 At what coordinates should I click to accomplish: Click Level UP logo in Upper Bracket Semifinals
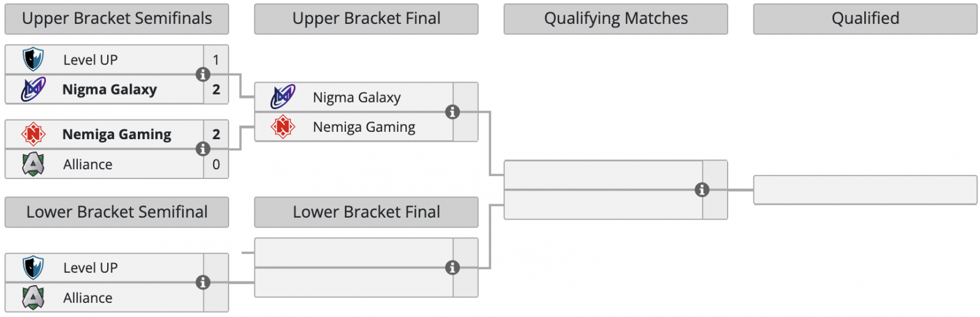(x=33, y=59)
